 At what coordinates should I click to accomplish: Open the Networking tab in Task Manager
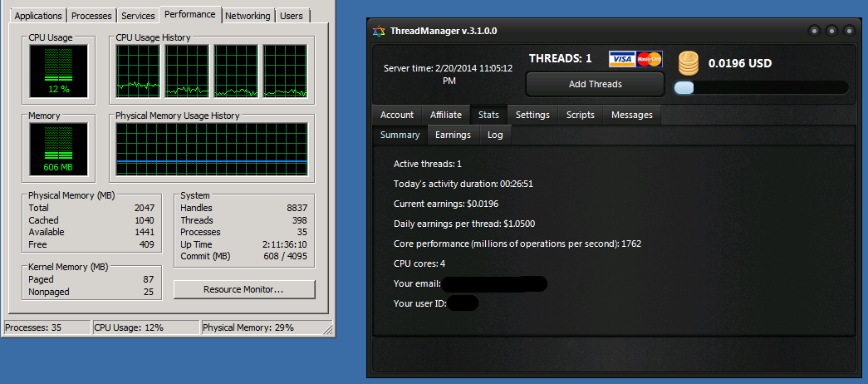(x=248, y=16)
